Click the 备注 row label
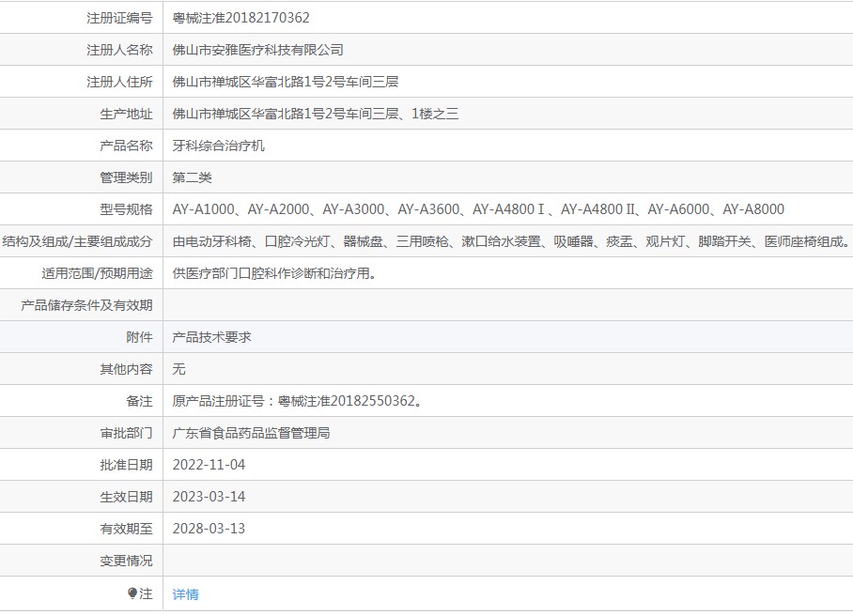 [139, 401]
